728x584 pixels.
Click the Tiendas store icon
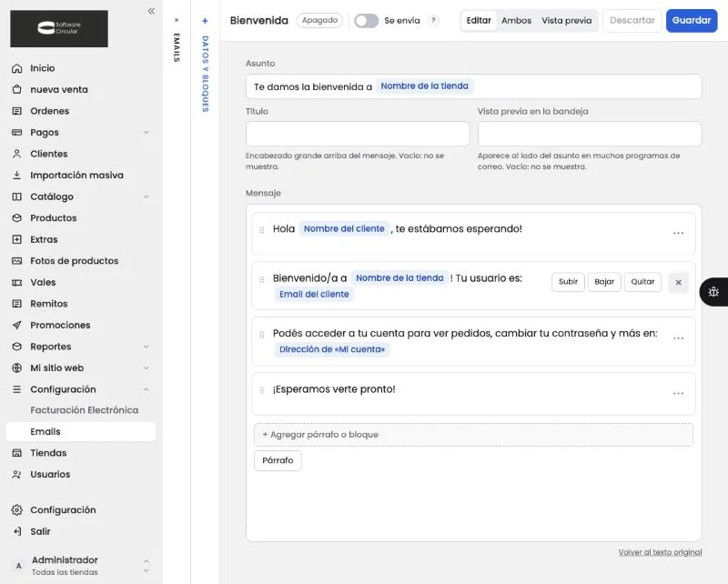tap(16, 453)
